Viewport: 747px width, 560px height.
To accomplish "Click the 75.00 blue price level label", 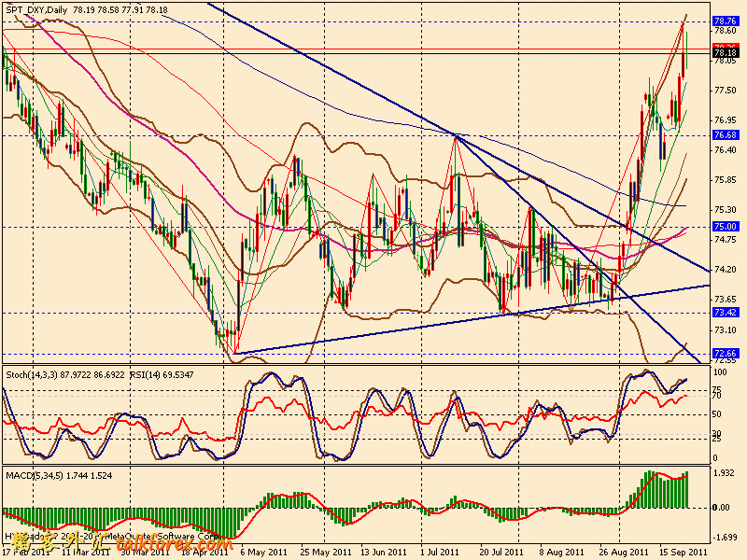I will click(x=726, y=227).
